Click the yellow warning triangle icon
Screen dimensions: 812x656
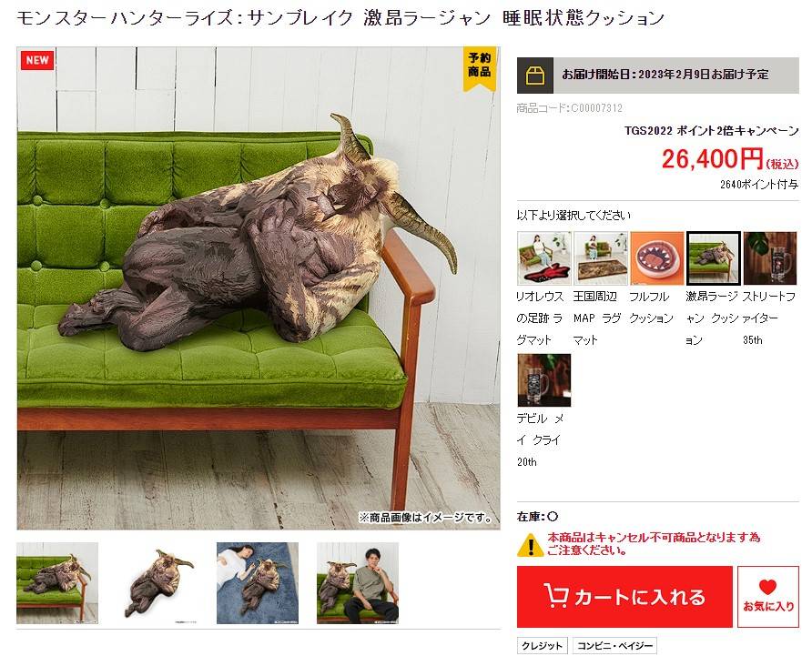coord(530,545)
